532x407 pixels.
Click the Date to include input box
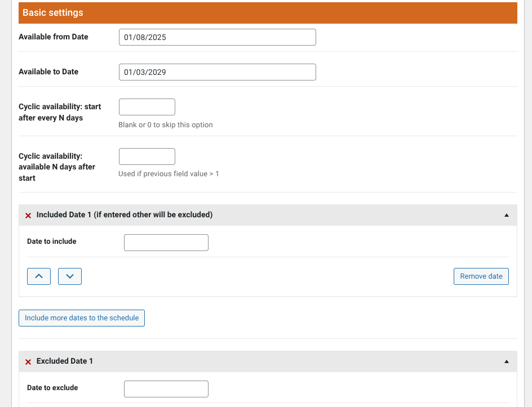click(x=166, y=243)
